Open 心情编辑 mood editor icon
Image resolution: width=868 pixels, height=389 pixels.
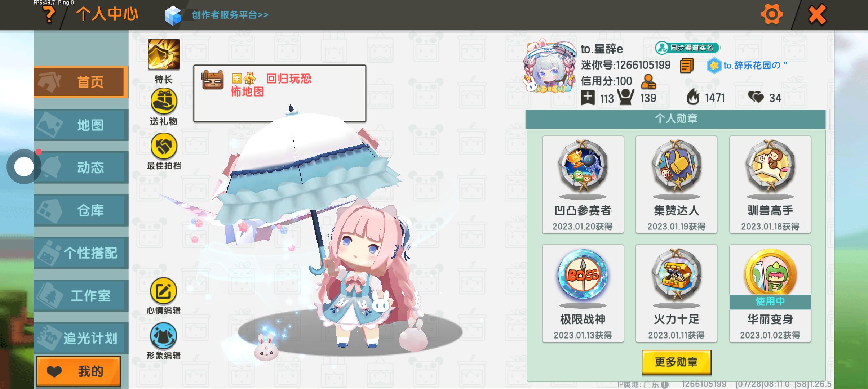tap(164, 291)
